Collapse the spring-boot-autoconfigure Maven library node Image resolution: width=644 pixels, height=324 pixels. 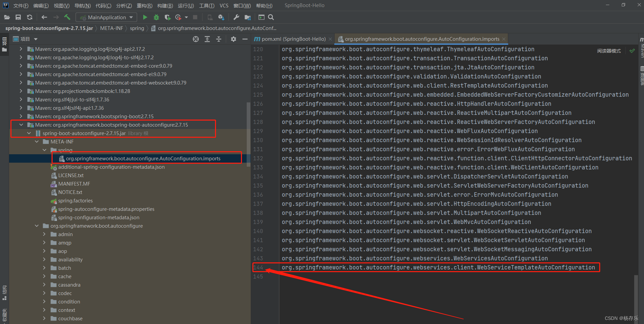click(x=21, y=125)
